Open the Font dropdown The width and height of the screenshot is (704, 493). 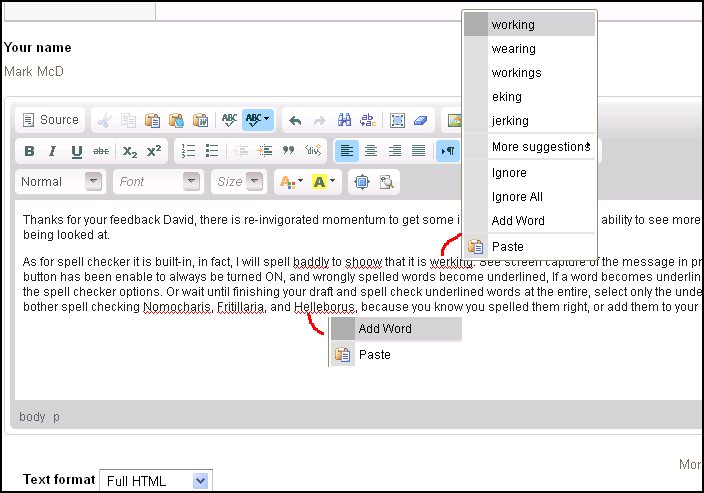pos(157,182)
